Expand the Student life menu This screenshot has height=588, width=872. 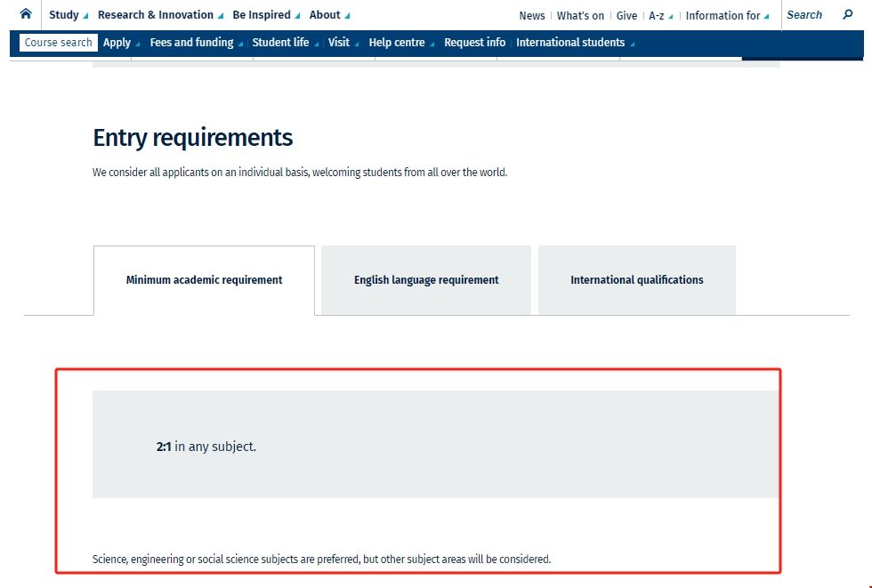[285, 43]
